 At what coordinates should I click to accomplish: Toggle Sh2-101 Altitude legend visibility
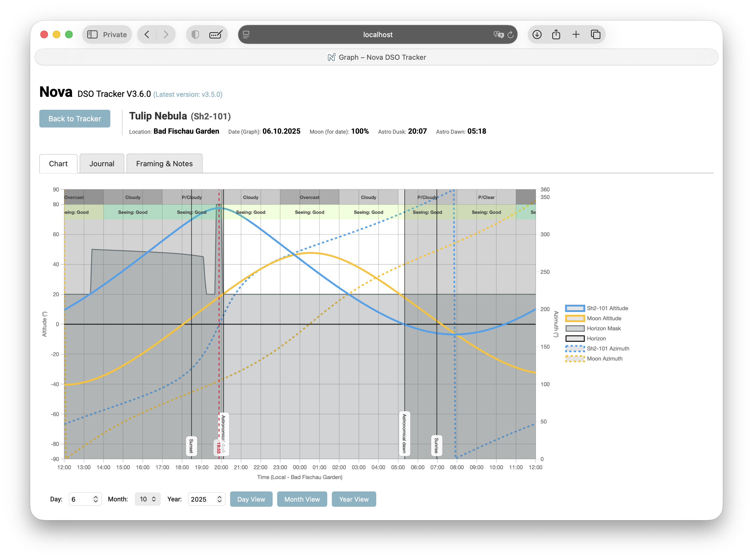(x=607, y=308)
